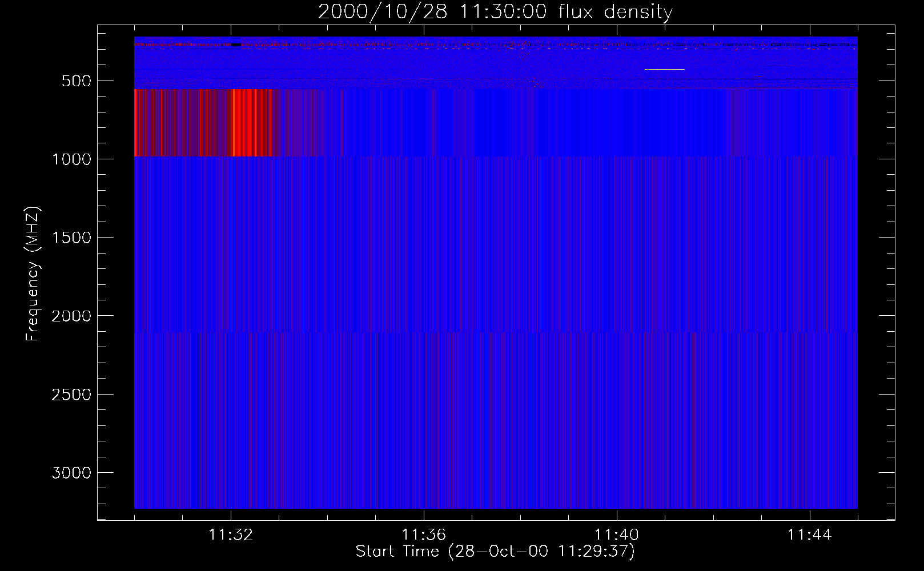
Task: Click the '500' frequency tick label
Action: [77, 81]
